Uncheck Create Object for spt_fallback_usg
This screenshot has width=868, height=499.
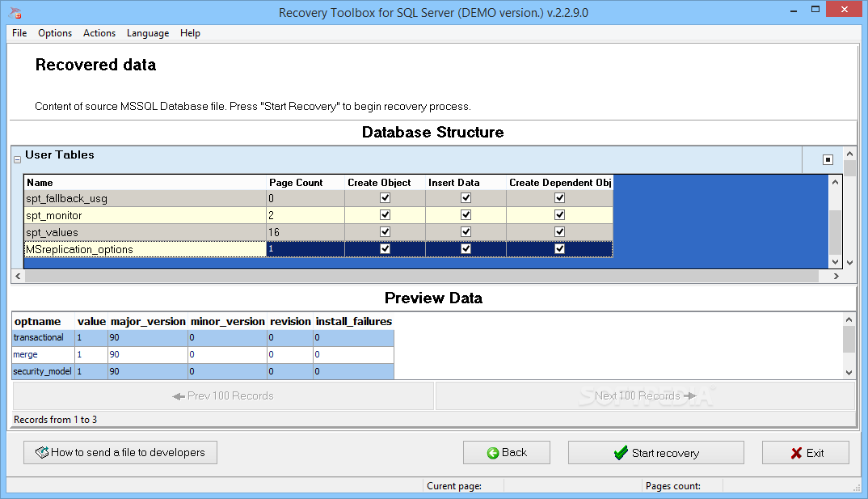(386, 197)
